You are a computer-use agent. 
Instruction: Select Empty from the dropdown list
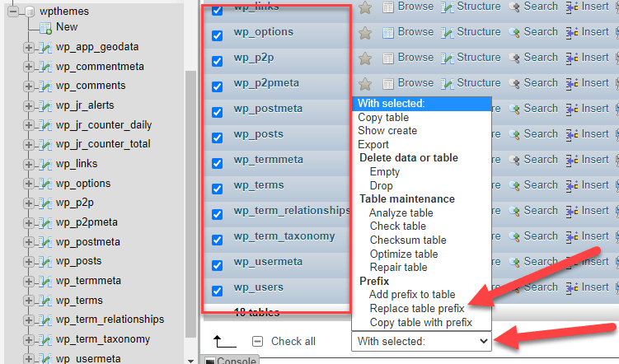(x=385, y=172)
